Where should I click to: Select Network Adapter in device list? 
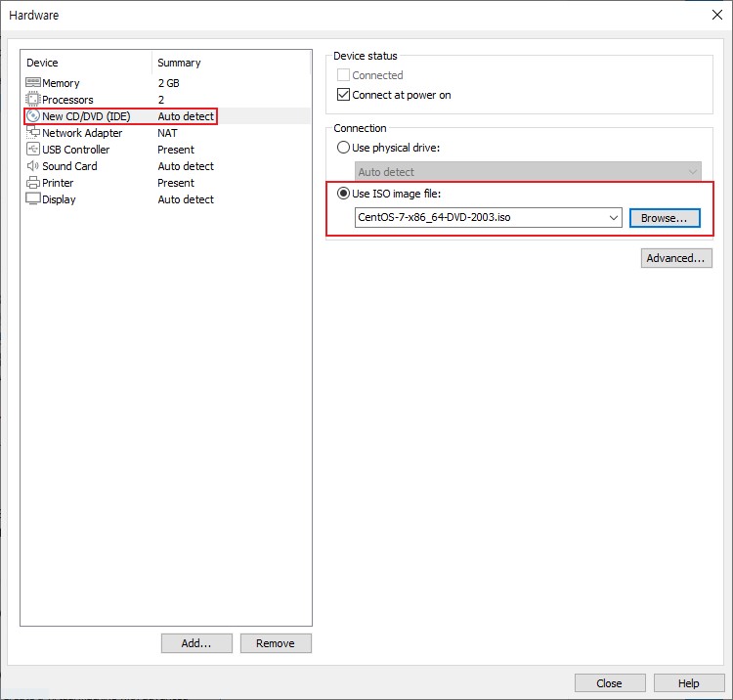click(x=82, y=133)
